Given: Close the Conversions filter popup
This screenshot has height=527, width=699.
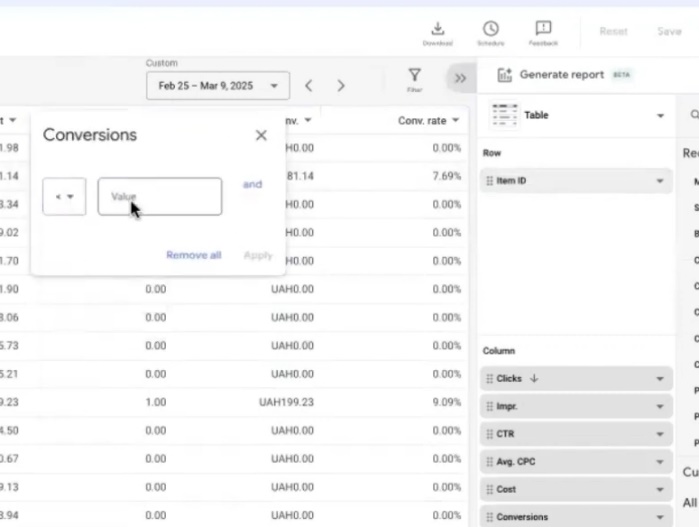Looking at the screenshot, I should [x=261, y=135].
